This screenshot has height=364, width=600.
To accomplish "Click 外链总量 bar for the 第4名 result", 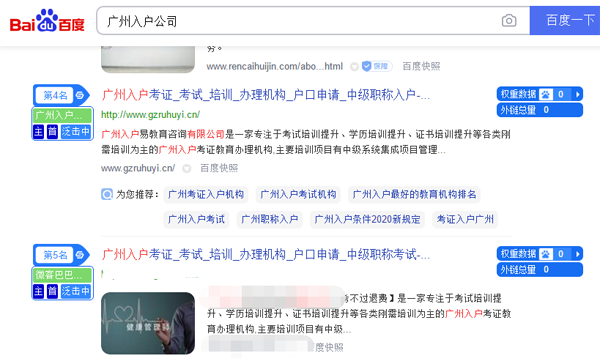I will [540, 110].
